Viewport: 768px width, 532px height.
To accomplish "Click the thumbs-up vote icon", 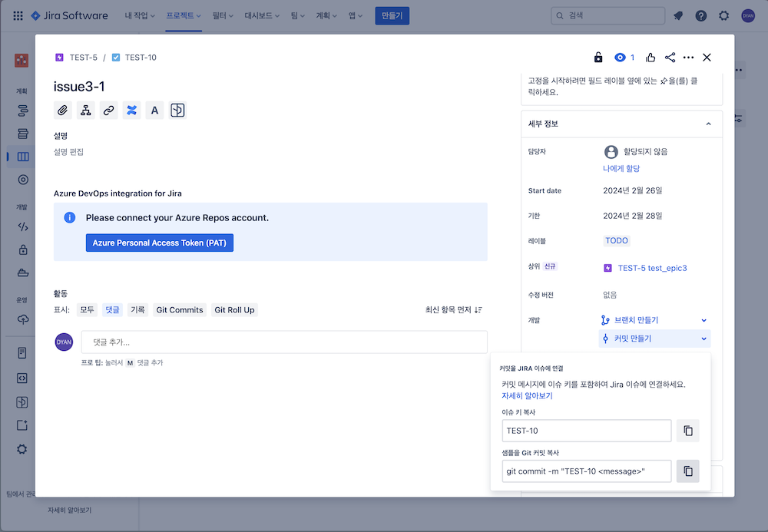I will pyautogui.click(x=650, y=58).
